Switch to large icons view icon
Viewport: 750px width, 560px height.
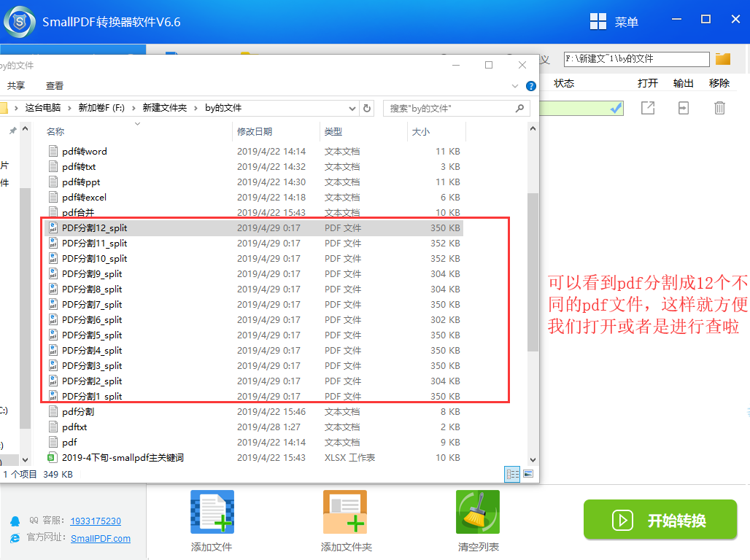528,474
